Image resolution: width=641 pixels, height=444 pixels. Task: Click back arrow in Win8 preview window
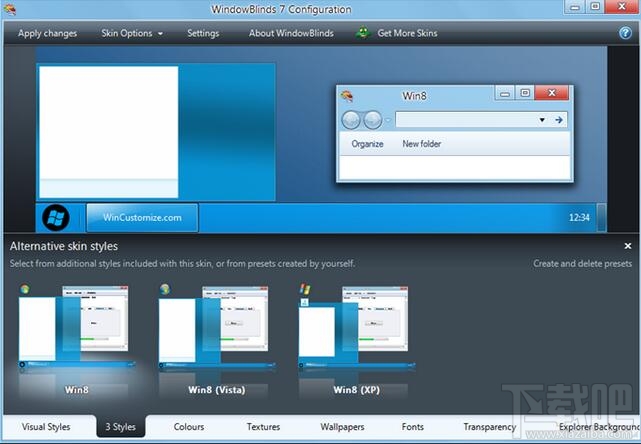[351, 120]
